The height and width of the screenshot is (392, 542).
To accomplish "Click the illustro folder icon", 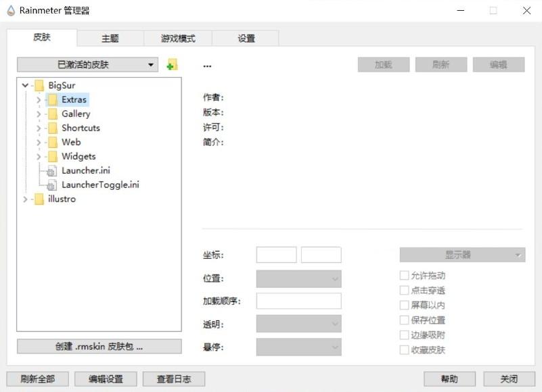I will point(39,199).
